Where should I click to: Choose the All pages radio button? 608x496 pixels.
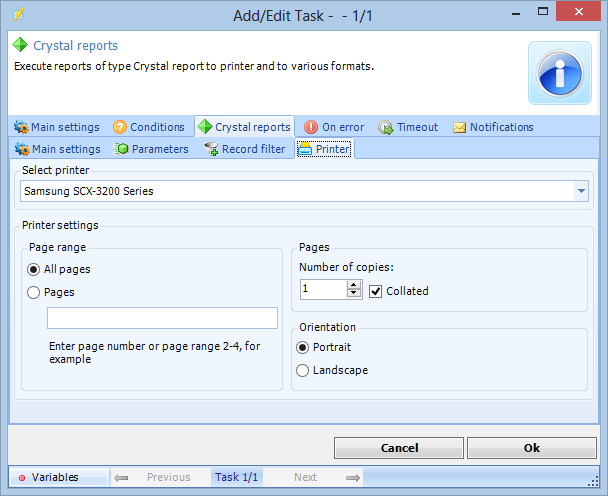click(x=34, y=269)
